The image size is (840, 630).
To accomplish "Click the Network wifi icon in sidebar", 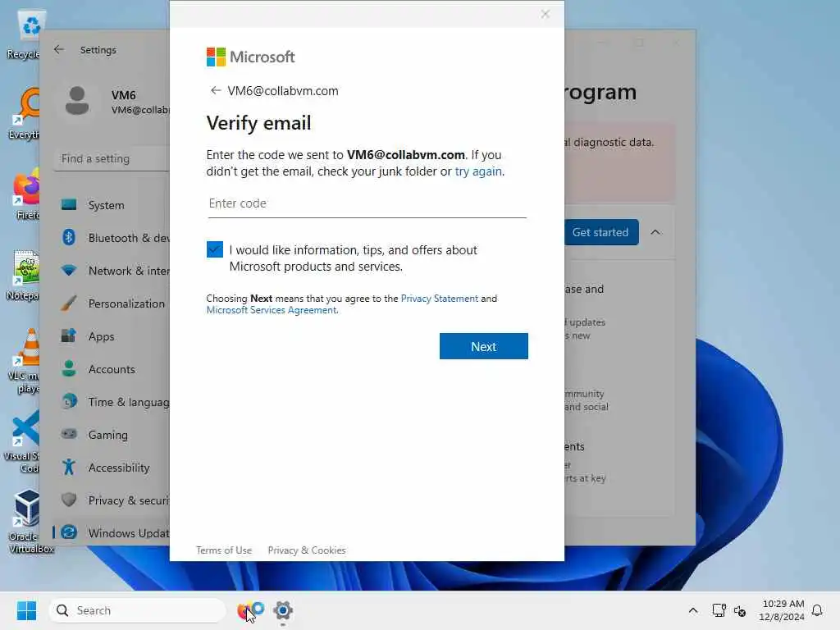I will coord(69,270).
